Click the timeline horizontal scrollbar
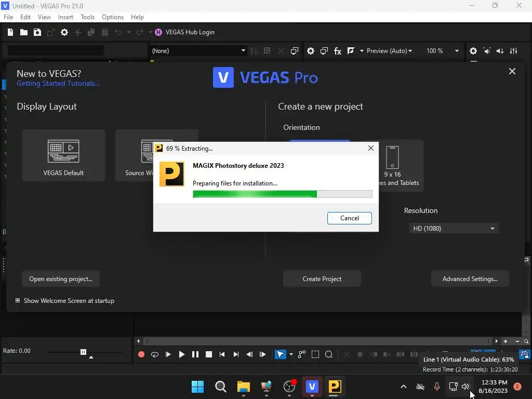532x399 pixels. tap(317, 341)
